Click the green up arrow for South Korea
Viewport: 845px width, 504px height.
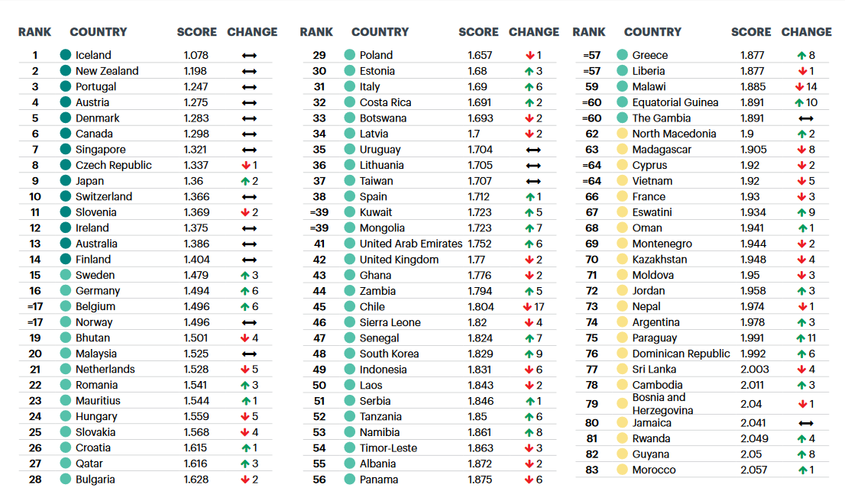click(529, 354)
